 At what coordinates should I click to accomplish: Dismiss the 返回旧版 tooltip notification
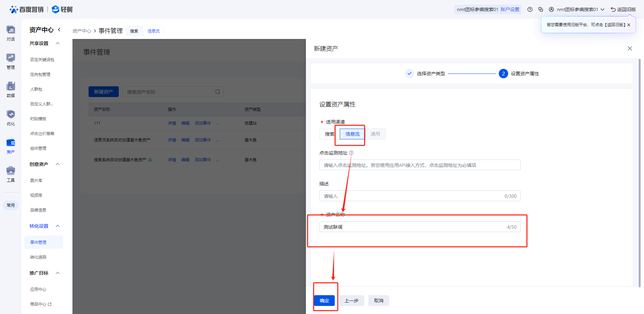629,25
